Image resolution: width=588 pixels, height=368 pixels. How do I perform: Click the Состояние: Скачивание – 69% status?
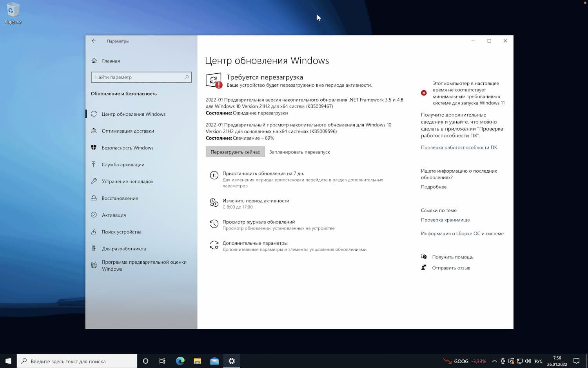tap(240, 138)
